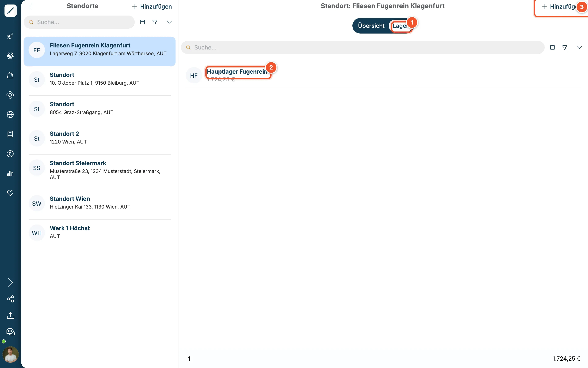
Task: Focus the Lager search field
Action: coord(363,47)
